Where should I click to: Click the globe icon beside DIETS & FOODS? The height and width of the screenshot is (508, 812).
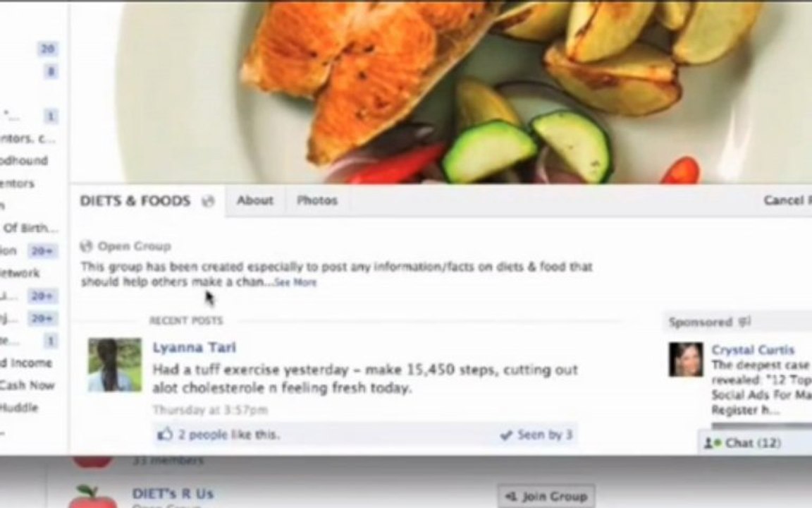click(208, 201)
